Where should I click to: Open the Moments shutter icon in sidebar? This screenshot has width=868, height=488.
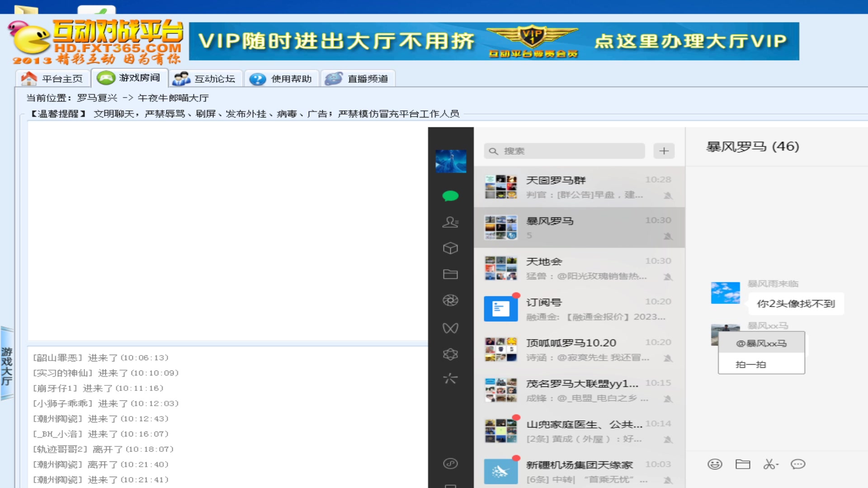tap(450, 300)
